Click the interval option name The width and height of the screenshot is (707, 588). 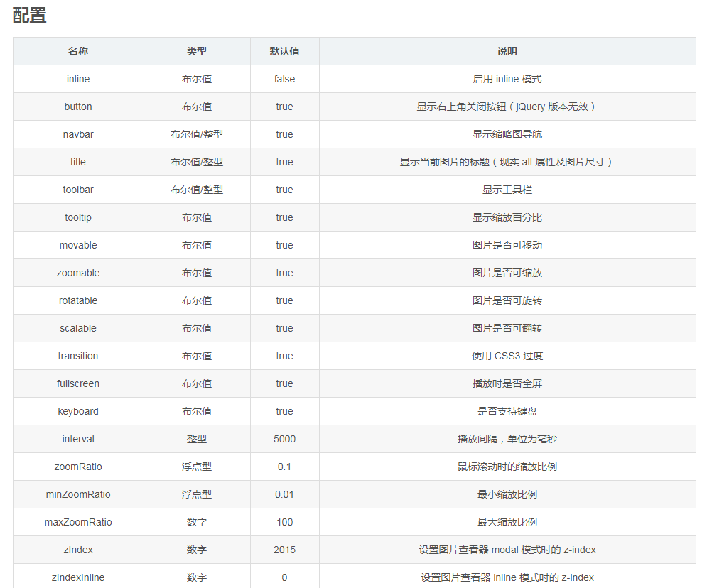point(78,440)
